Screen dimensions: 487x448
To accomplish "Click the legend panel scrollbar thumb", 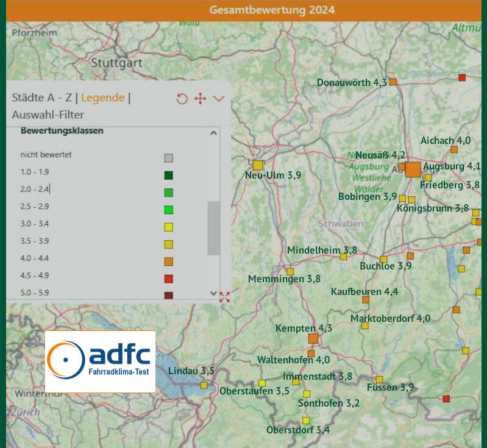I will pyautogui.click(x=214, y=228).
